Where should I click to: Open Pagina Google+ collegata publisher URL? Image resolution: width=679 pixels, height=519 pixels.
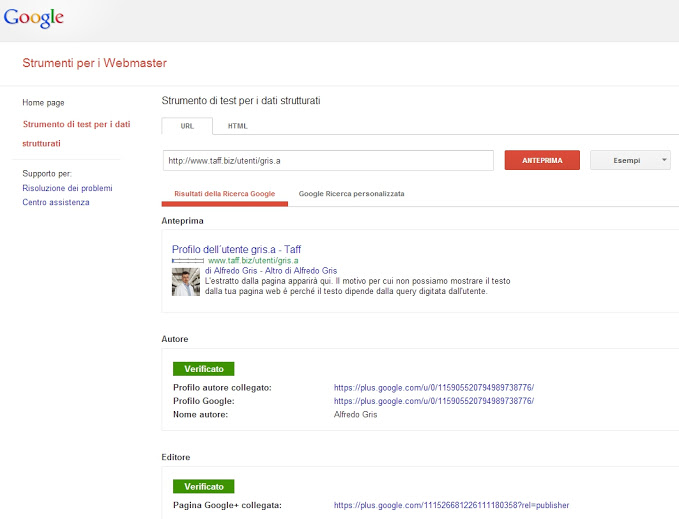[x=451, y=505]
